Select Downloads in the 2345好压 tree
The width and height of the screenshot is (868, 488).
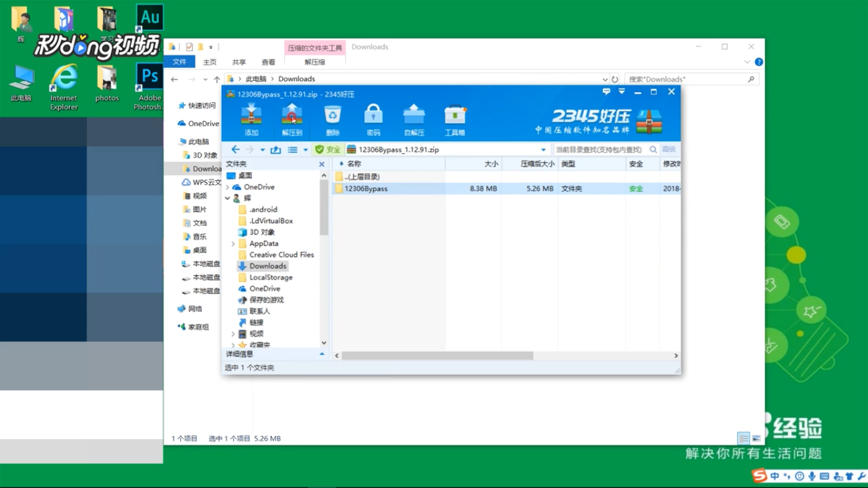point(262,266)
